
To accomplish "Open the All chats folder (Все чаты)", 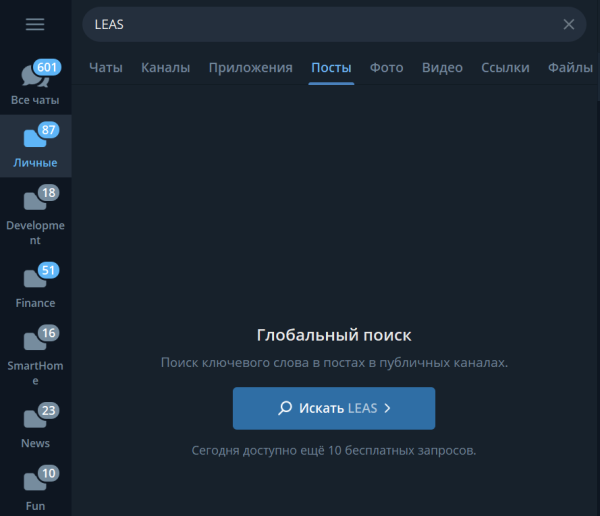I will [35, 84].
